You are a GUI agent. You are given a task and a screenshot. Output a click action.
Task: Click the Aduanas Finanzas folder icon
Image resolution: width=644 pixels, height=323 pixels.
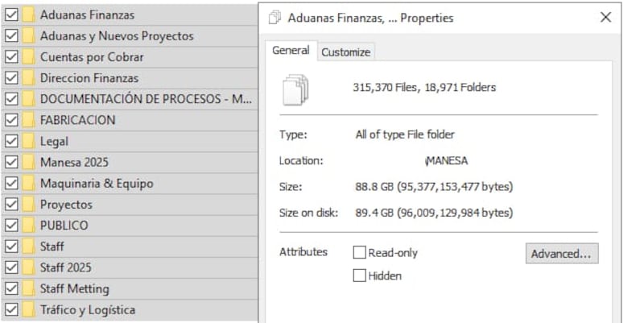click(28, 14)
